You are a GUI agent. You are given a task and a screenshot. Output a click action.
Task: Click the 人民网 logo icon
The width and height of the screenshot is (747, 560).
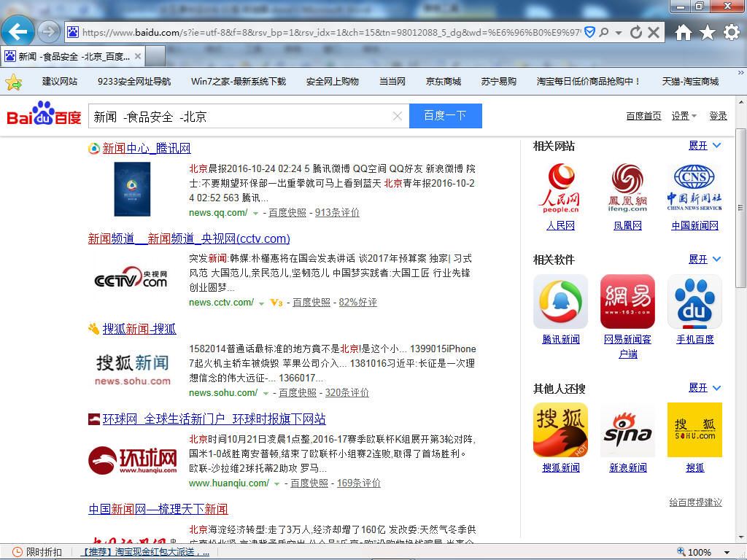(x=560, y=189)
